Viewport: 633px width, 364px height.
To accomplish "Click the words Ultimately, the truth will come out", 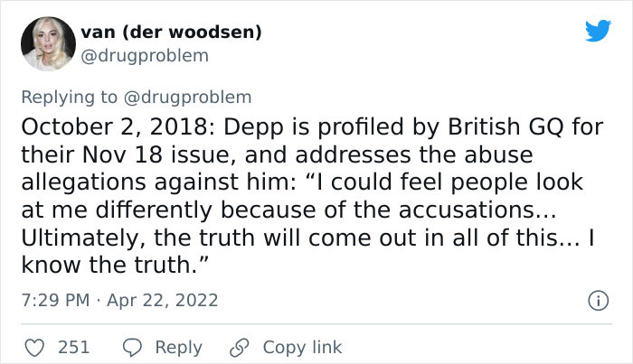I will 219,238.
